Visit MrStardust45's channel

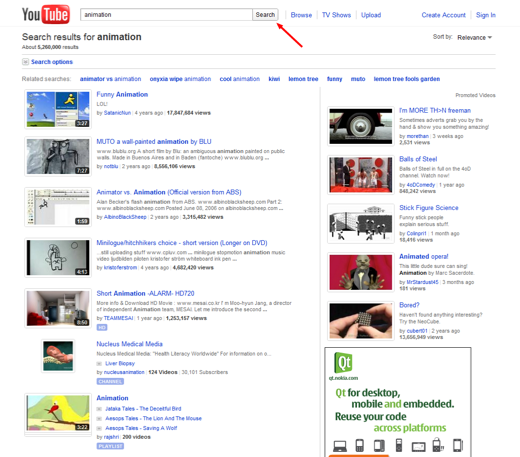click(x=422, y=282)
